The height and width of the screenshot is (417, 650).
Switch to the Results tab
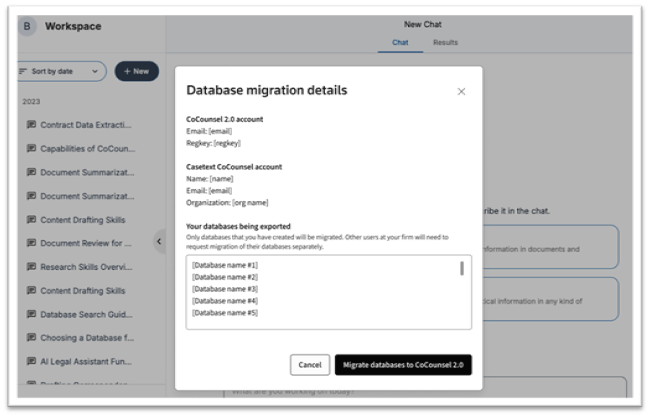click(445, 43)
